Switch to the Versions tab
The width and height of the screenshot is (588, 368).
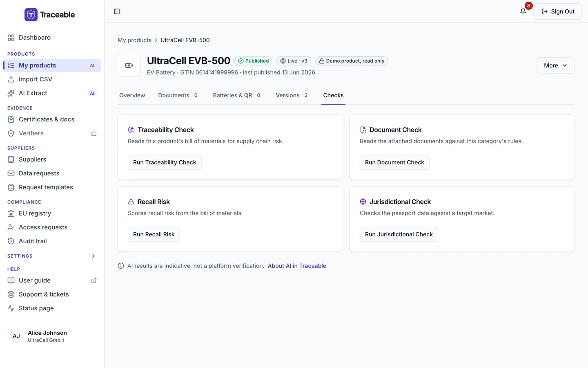click(292, 95)
